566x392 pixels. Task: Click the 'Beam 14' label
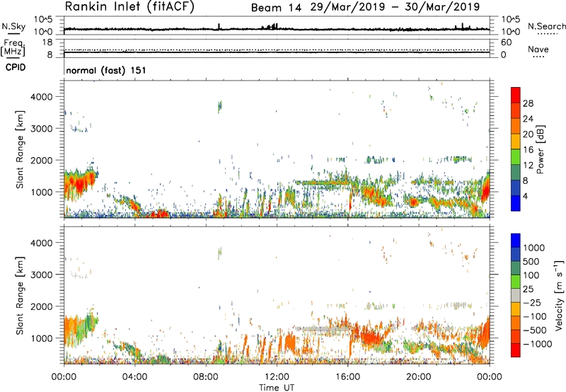point(276,7)
